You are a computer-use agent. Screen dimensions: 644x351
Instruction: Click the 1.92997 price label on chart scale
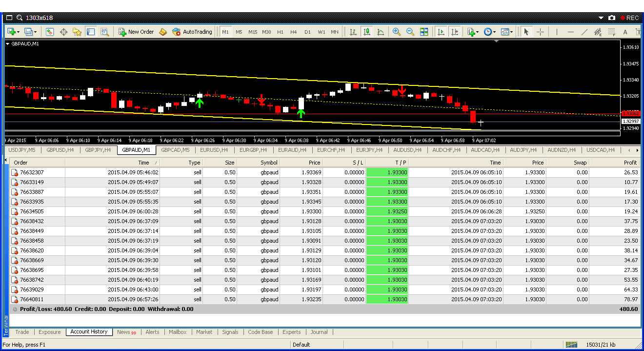(x=630, y=121)
